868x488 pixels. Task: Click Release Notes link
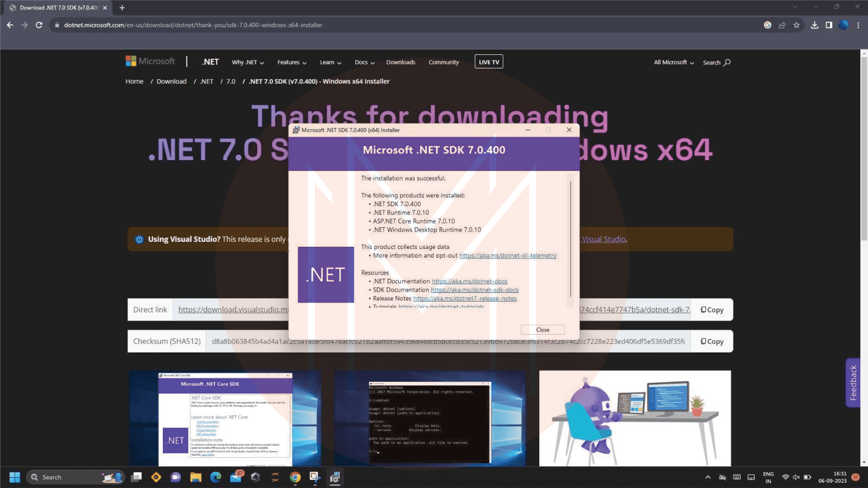coord(464,298)
